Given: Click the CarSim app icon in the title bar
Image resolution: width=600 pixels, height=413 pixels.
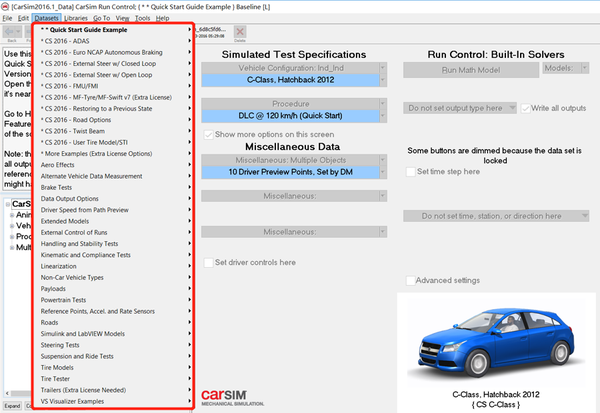Looking at the screenshot, I should point(5,7).
